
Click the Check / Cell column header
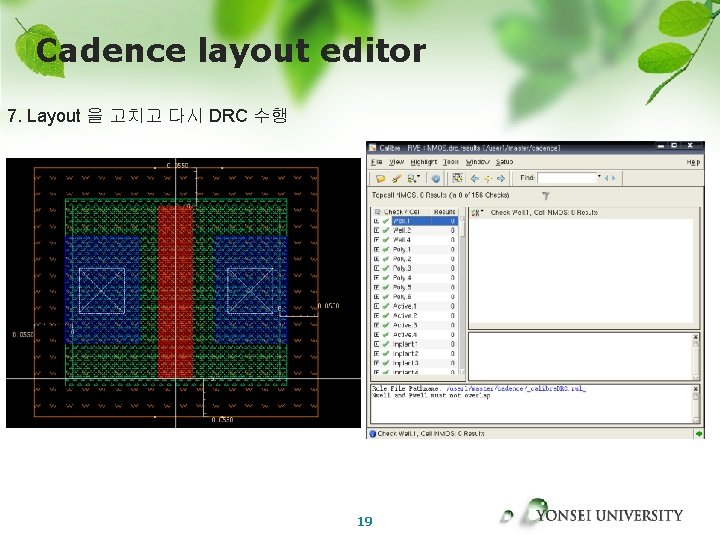click(402, 212)
